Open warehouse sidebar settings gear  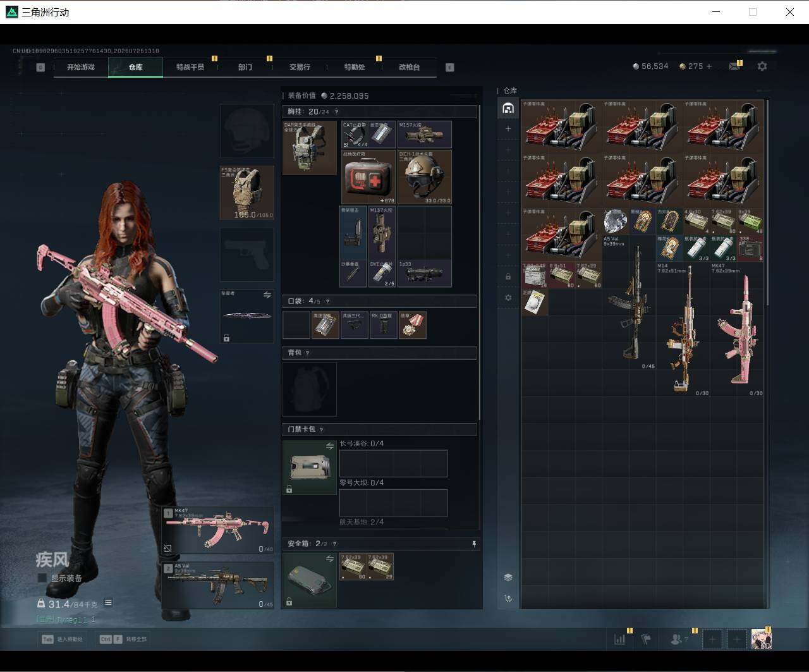click(x=508, y=297)
